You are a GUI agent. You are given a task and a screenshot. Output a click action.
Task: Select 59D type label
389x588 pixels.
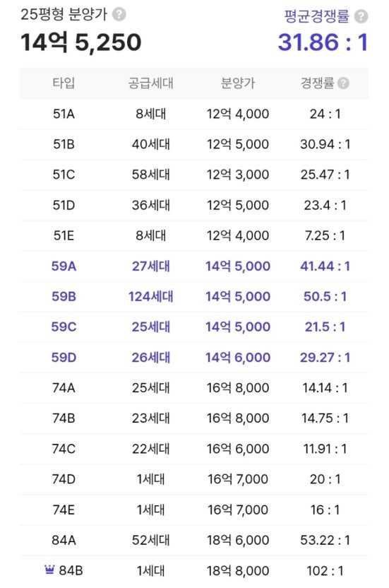[64, 358]
